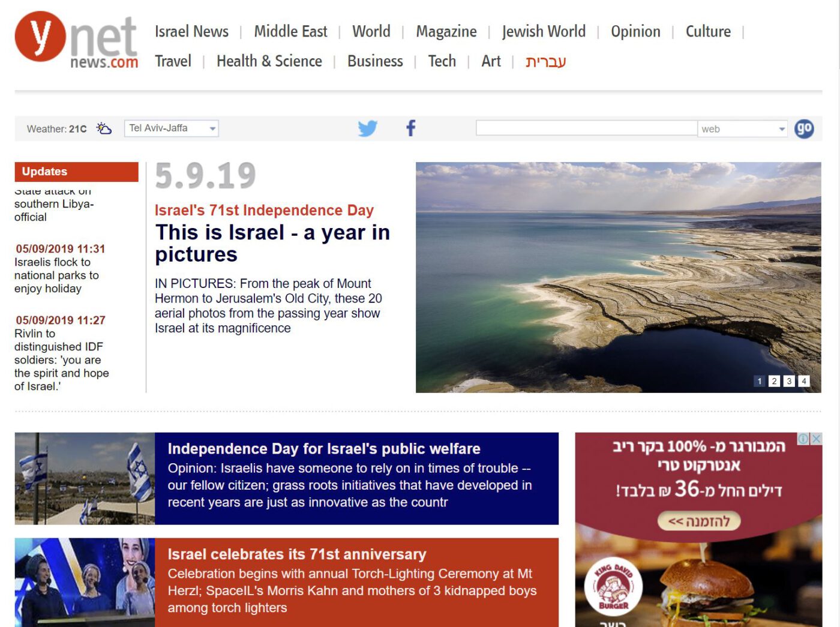Viewport: 840px width, 627px height.
Task: Click the King David Burger logo
Action: pos(613,587)
